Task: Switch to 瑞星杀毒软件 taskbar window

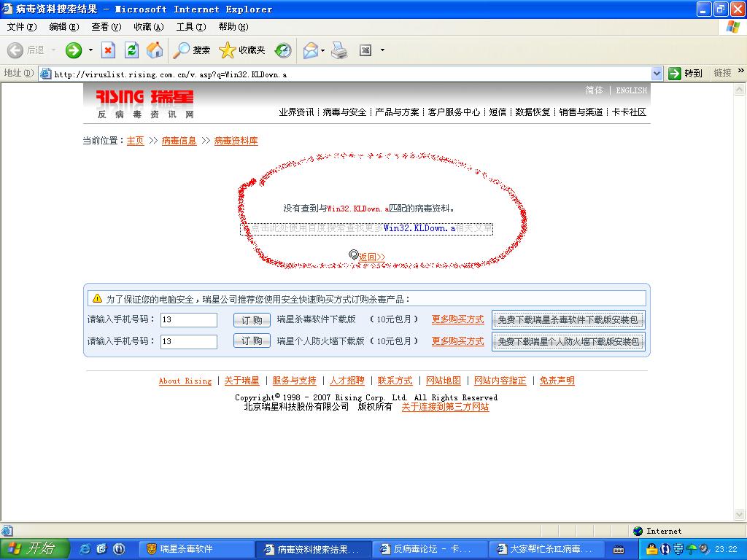Action: 196,549
